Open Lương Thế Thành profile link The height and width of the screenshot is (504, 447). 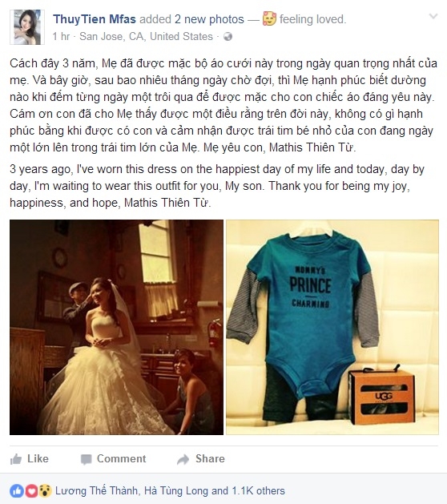click(x=97, y=491)
